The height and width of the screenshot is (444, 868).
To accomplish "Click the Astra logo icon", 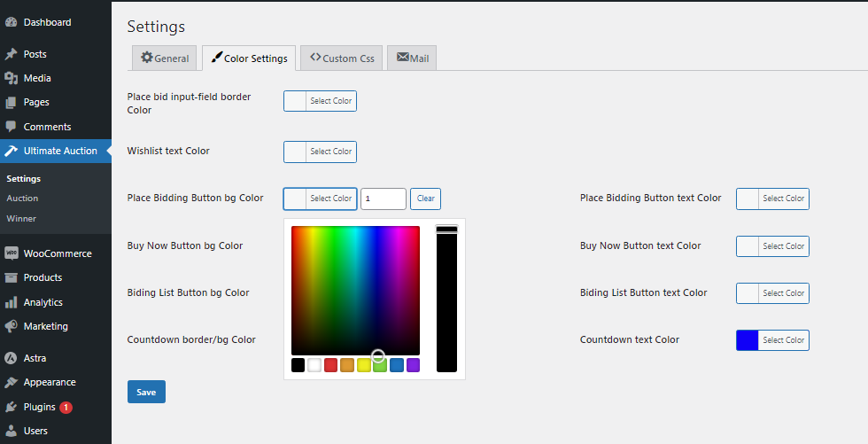I will click(x=11, y=358).
